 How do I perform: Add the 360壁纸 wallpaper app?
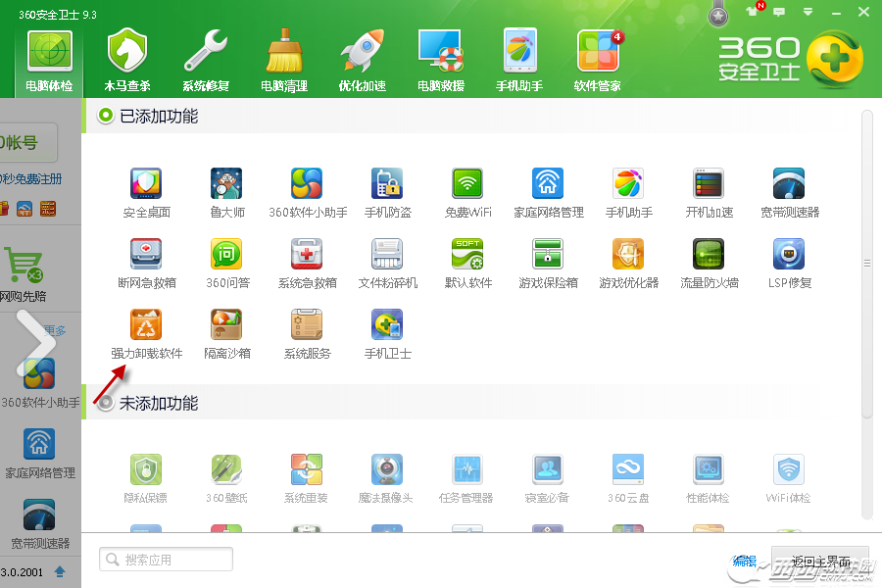coord(226,470)
